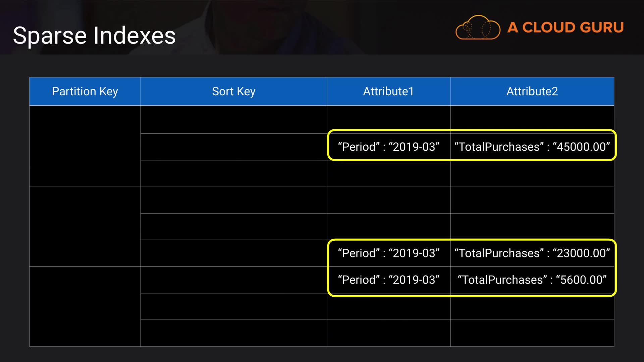Click the empty middle Partition Key cell
Image resolution: width=644 pixels, height=362 pixels.
pos(85,227)
